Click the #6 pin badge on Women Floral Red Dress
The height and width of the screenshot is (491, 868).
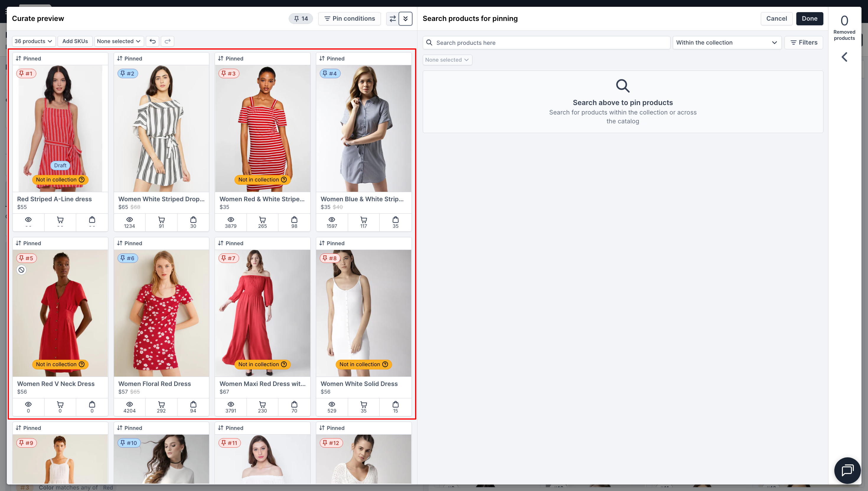tap(128, 258)
